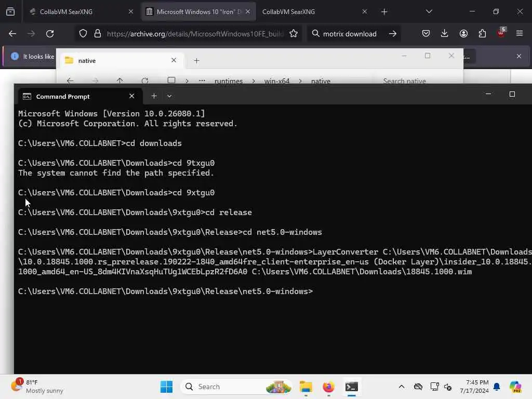Open Firefox tab overview icon
Image resolution: width=532 pixels, height=399 pixels.
click(x=10, y=11)
